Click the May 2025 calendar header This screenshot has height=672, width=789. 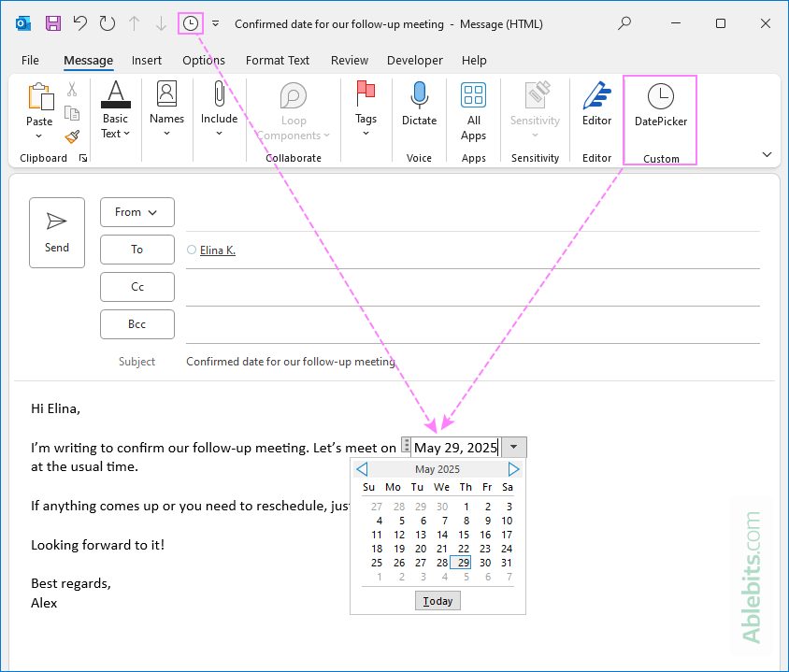pyautogui.click(x=438, y=469)
